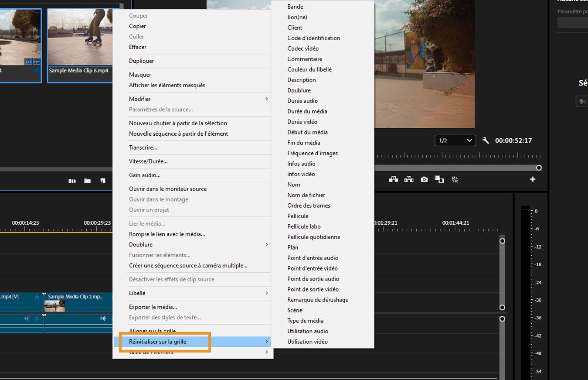Export frame with the camera icon
The height and width of the screenshot is (380, 588).
pos(424,179)
